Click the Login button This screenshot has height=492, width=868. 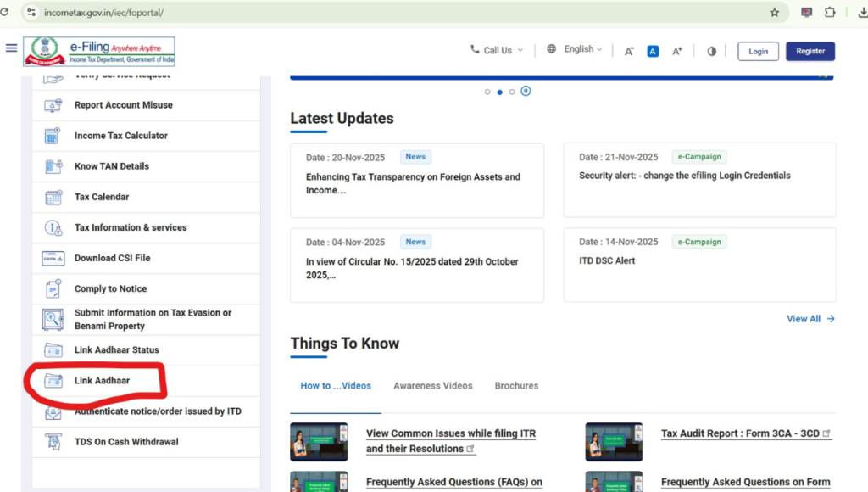(758, 51)
